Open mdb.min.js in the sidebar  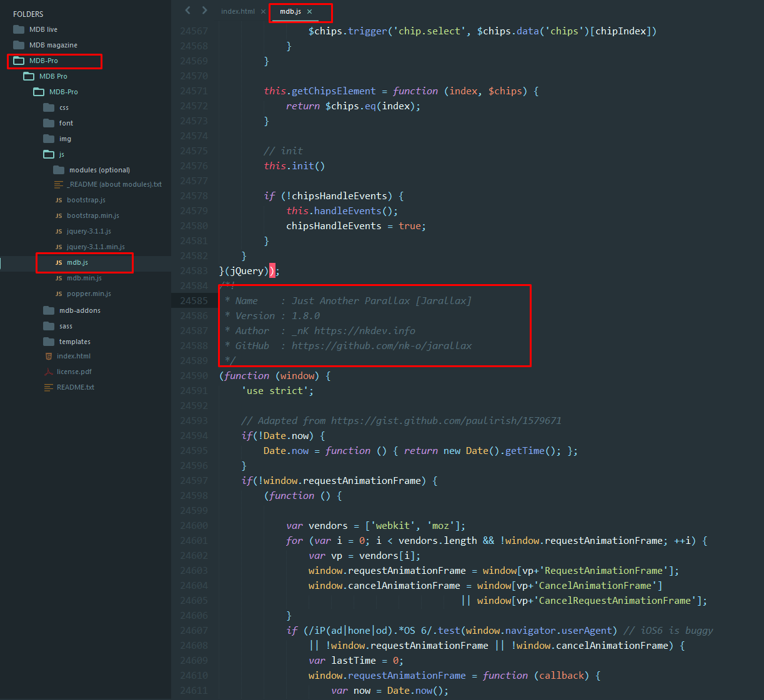click(x=84, y=278)
